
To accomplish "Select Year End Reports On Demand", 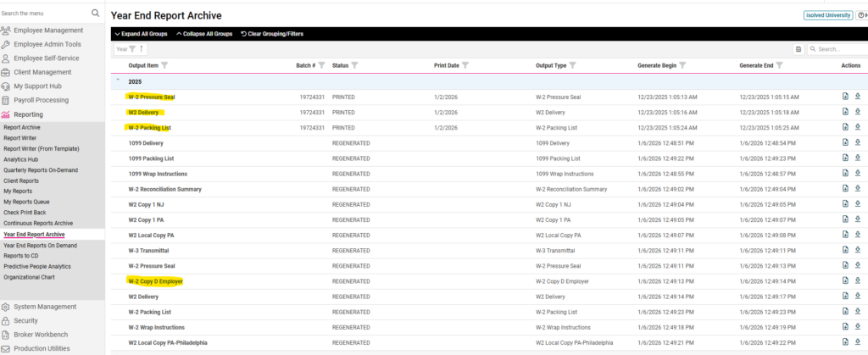I will (40, 246).
